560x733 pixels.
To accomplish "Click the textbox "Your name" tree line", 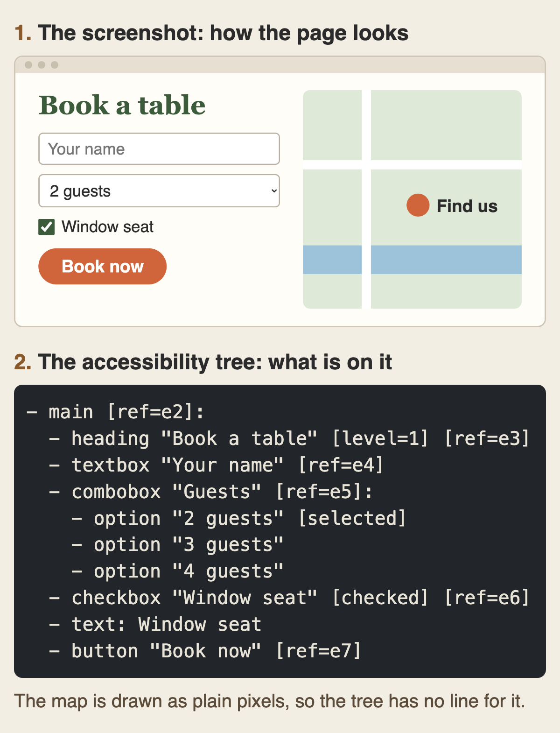I will 216,465.
